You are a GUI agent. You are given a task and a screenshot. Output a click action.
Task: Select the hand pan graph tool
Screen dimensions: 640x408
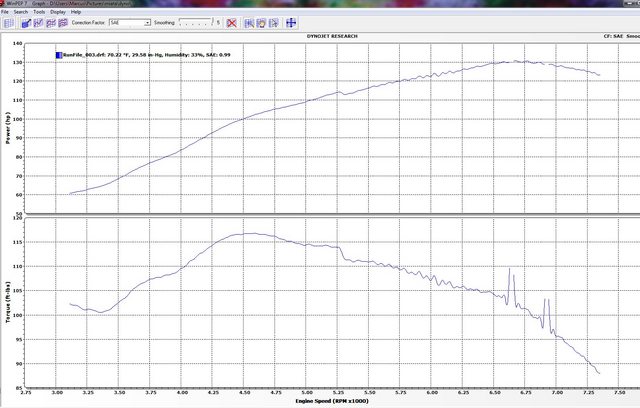tap(261, 23)
